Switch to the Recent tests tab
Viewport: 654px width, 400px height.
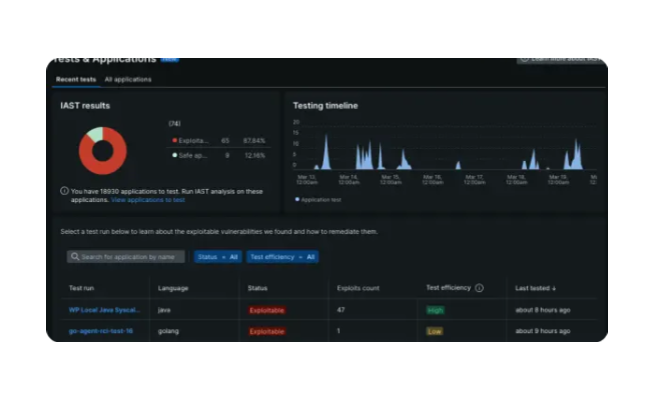pos(76,79)
